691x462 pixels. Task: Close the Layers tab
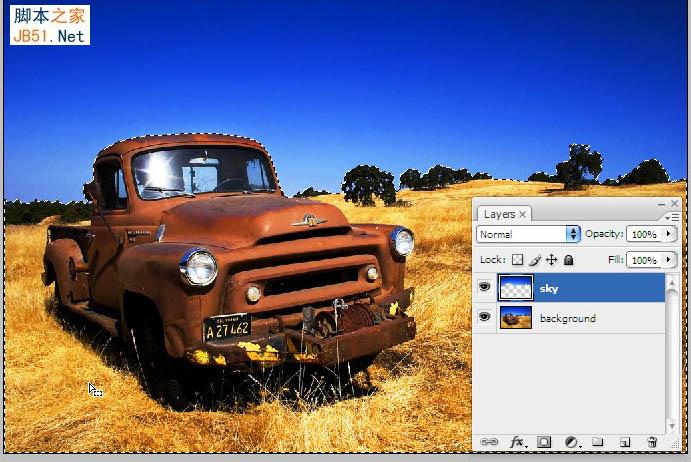point(523,214)
